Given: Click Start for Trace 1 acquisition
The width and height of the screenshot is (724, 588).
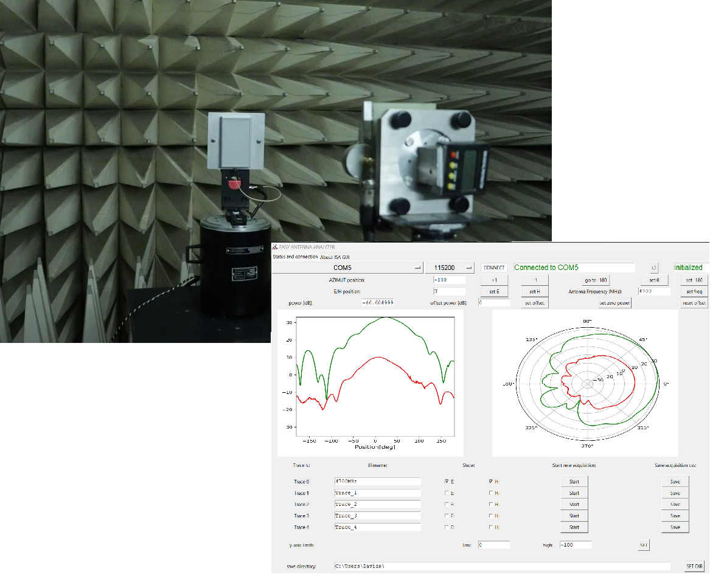Looking at the screenshot, I should (574, 493).
